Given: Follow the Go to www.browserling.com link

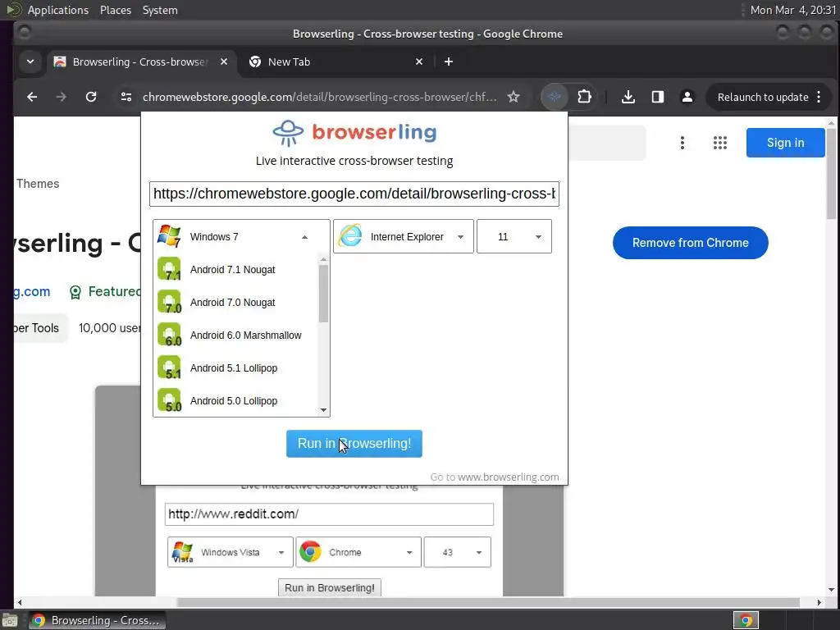Looking at the screenshot, I should [x=495, y=477].
